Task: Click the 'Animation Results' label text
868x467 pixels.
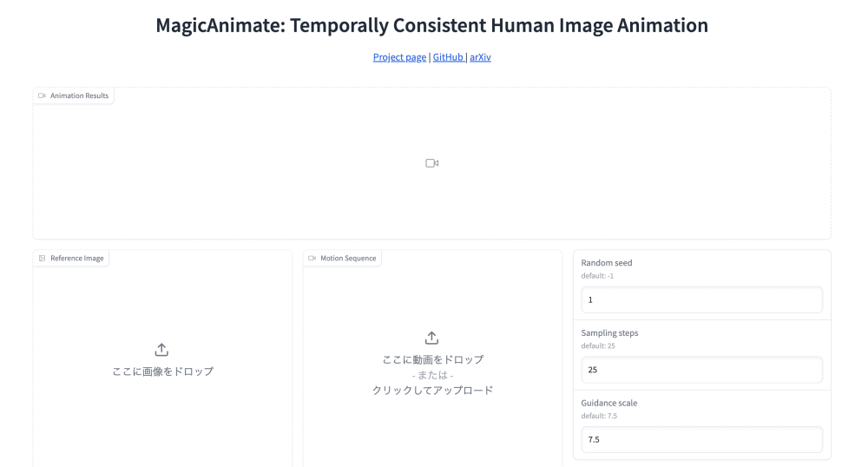Action: click(79, 95)
